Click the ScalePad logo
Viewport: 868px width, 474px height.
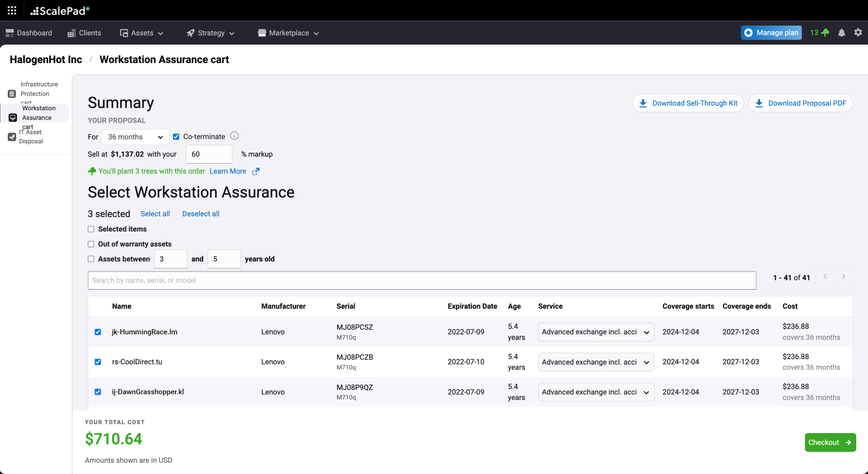60,11
